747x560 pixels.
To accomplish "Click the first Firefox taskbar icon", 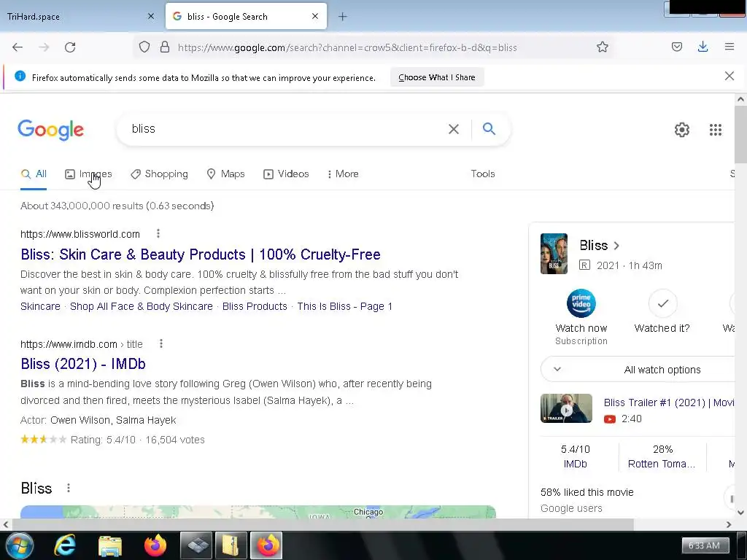I will click(x=155, y=545).
